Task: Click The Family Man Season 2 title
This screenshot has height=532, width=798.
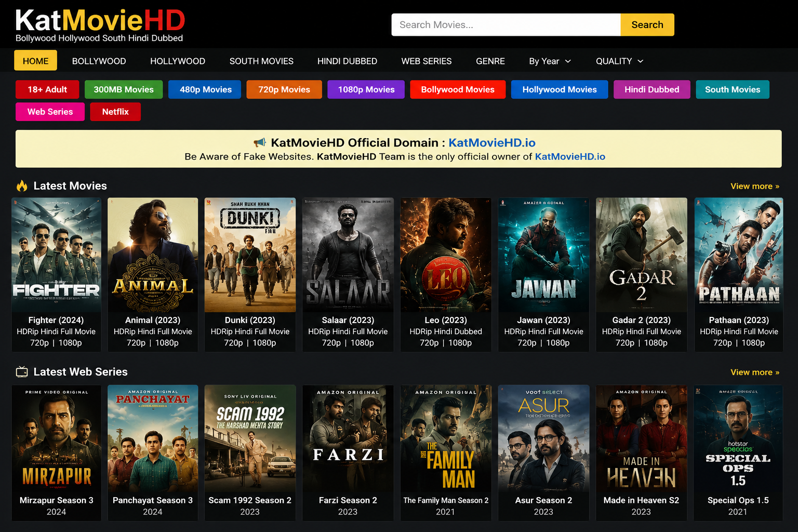Action: [446, 500]
